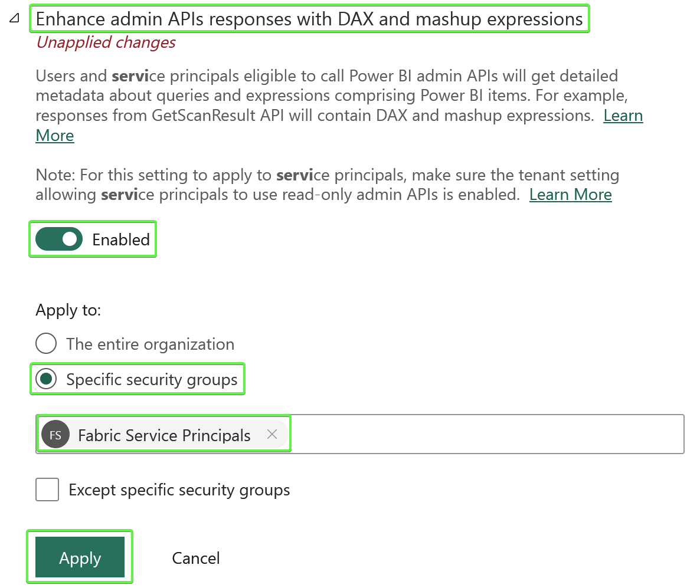Screen dimensions: 700x588
Task: Click Cancel to discard changes
Action: pyautogui.click(x=195, y=557)
